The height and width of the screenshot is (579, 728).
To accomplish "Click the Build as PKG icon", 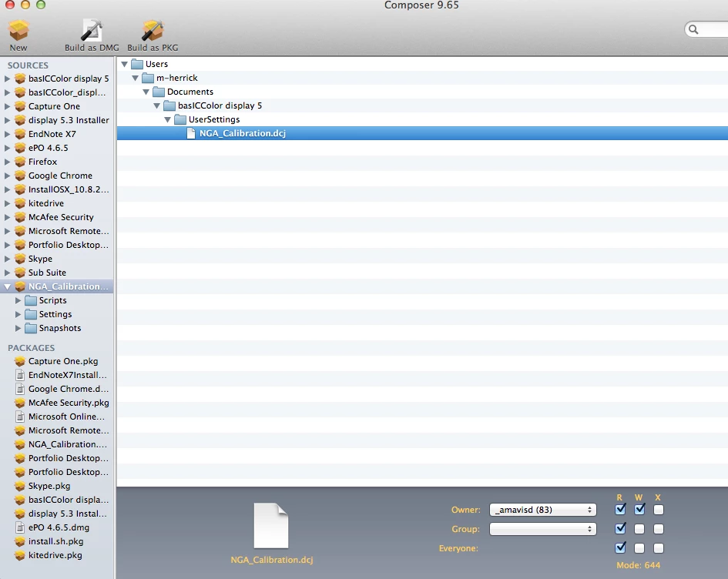I will [x=153, y=31].
